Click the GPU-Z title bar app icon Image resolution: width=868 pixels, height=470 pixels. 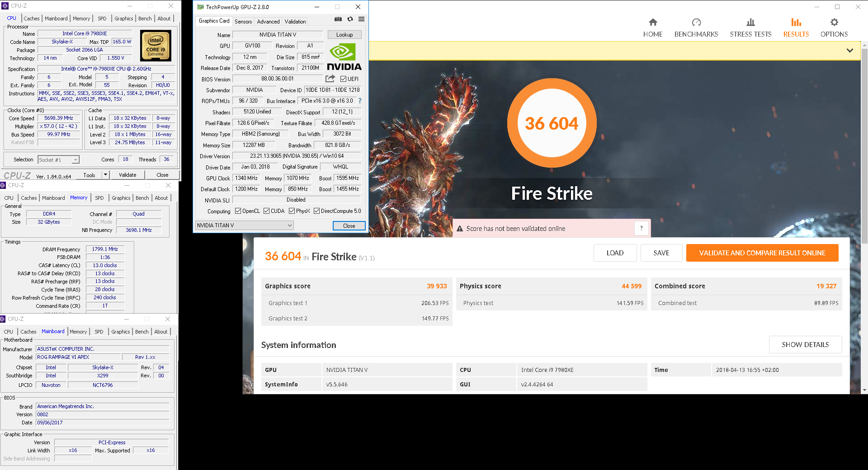pyautogui.click(x=200, y=7)
